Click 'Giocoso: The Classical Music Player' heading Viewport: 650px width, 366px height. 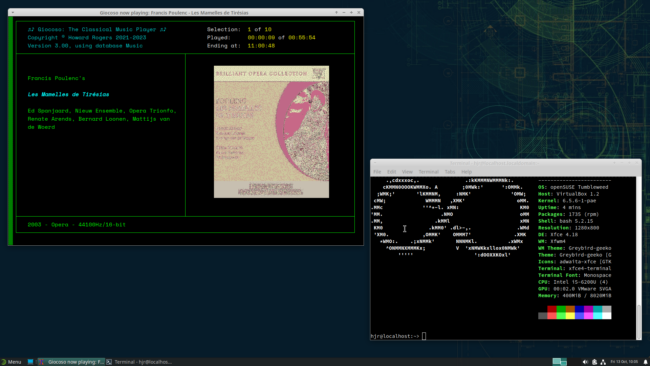coord(97,29)
